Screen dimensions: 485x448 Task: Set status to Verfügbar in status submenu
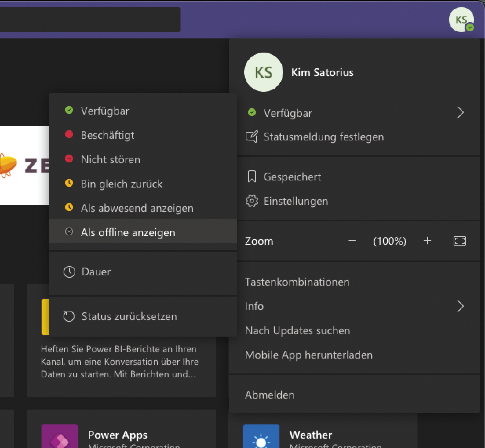(143, 111)
